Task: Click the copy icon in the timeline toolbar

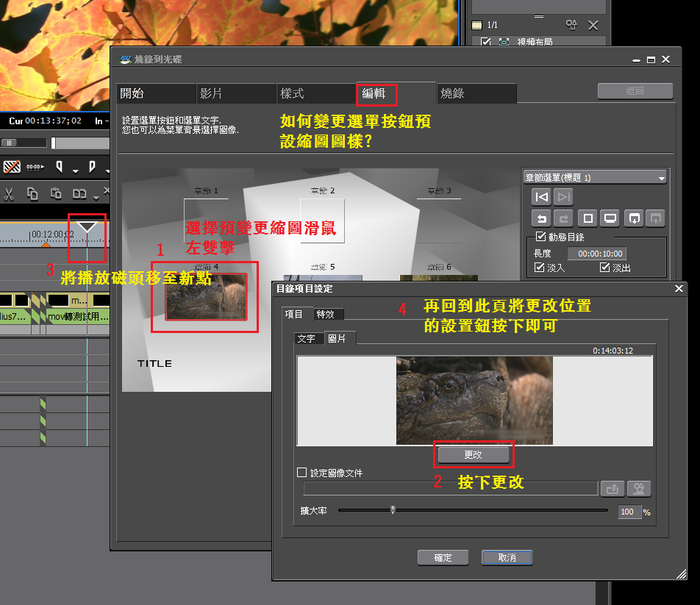Action: click(32, 194)
